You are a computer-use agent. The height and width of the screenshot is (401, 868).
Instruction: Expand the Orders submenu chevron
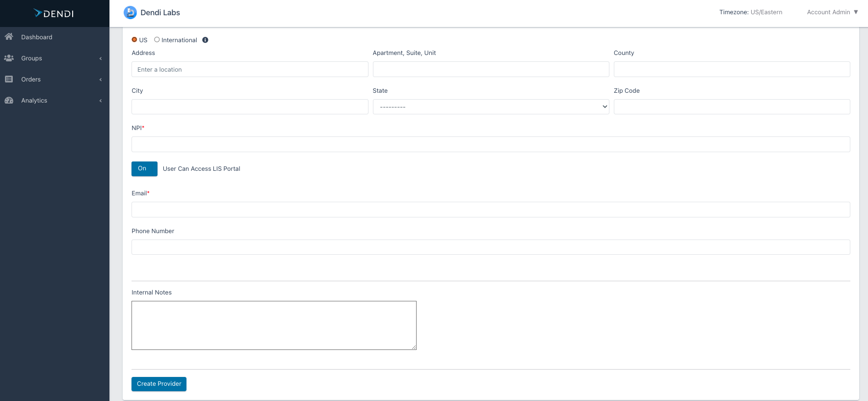click(x=101, y=80)
